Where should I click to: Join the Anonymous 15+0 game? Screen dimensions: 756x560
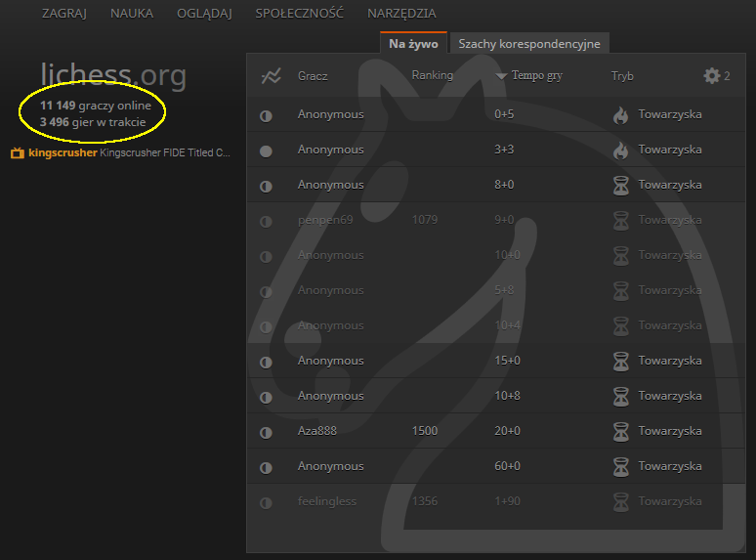[495, 362]
